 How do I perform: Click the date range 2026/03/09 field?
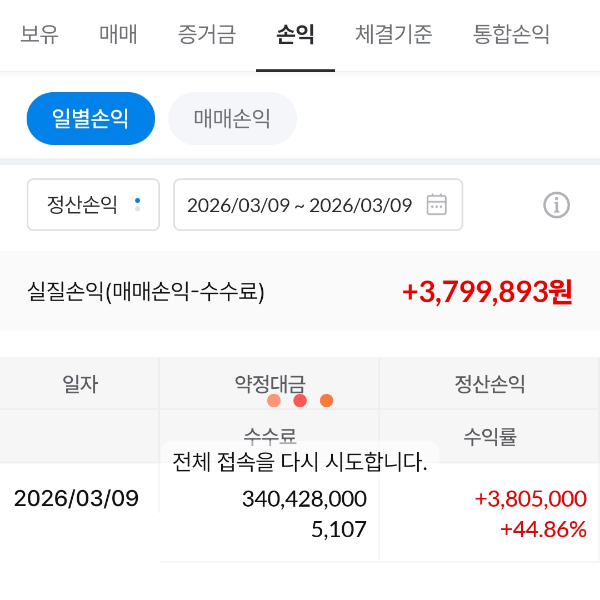(x=300, y=205)
